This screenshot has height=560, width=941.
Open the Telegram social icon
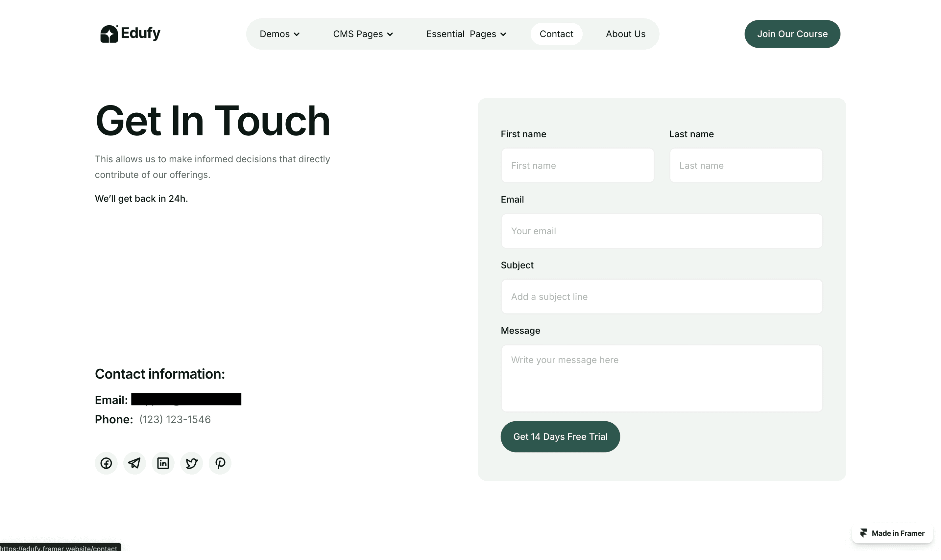pos(134,463)
